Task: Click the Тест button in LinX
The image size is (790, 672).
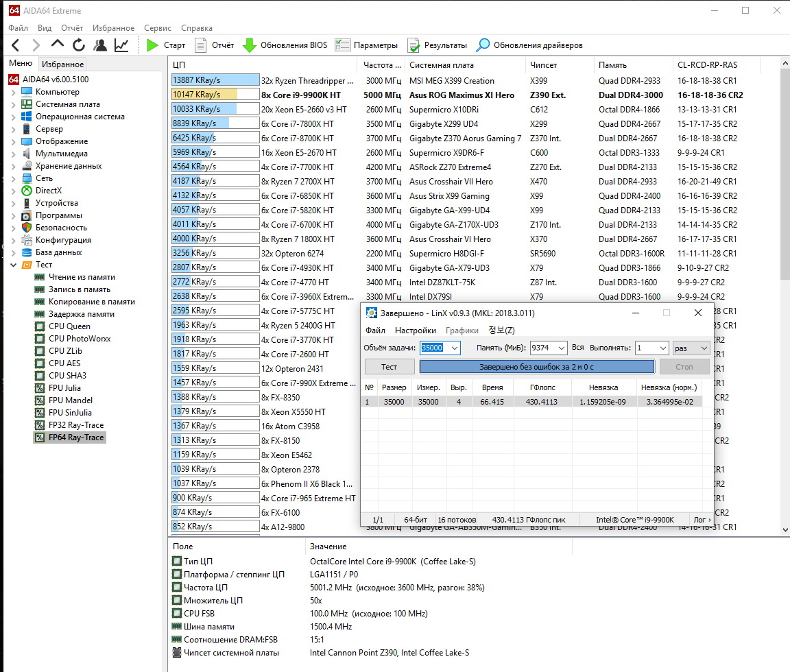Action: (389, 367)
